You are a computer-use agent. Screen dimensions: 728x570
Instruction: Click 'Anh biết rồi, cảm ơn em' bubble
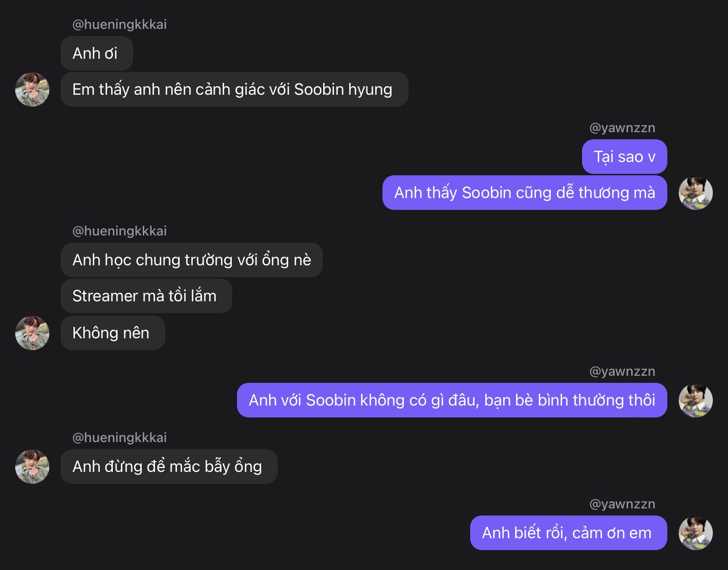pyautogui.click(x=568, y=533)
